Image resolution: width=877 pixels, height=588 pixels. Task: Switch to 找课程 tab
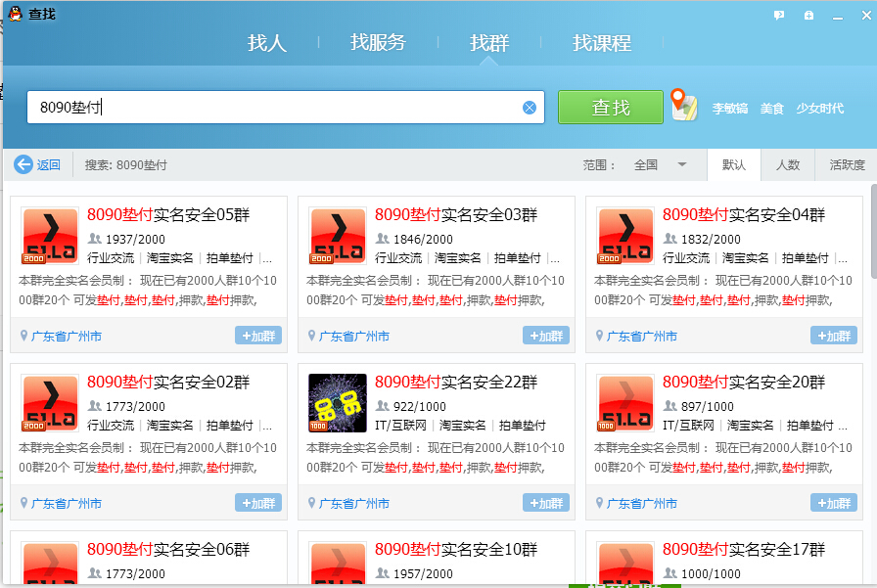pos(602,43)
